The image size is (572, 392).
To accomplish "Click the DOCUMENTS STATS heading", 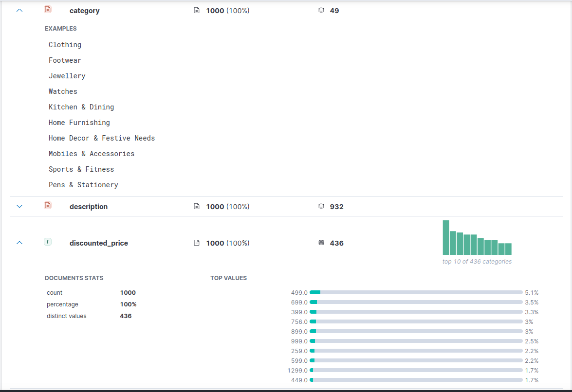I will click(74, 278).
